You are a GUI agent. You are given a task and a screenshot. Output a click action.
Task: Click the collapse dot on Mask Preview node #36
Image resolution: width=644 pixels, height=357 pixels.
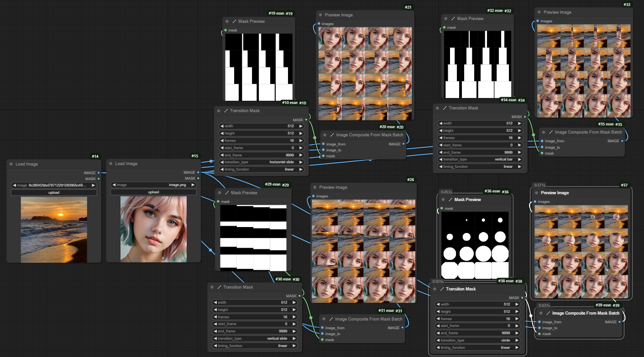[x=443, y=200]
